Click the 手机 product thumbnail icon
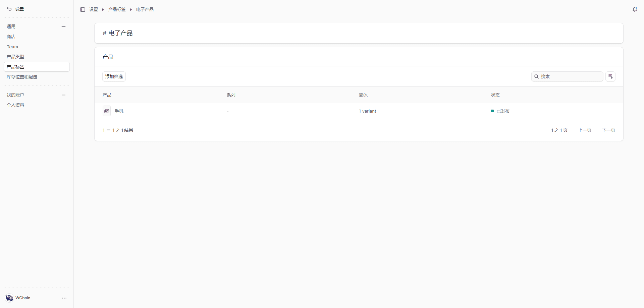 tap(107, 111)
